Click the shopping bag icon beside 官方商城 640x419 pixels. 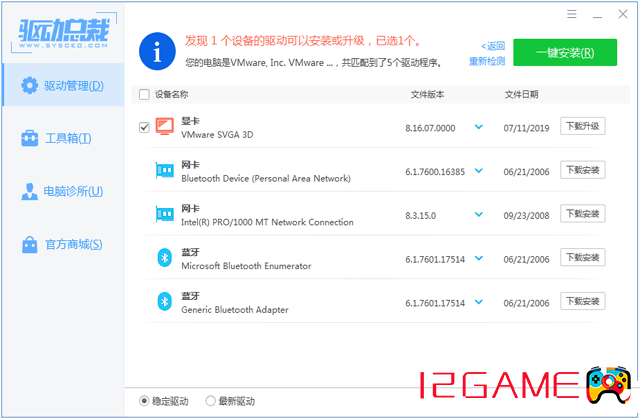[29, 244]
